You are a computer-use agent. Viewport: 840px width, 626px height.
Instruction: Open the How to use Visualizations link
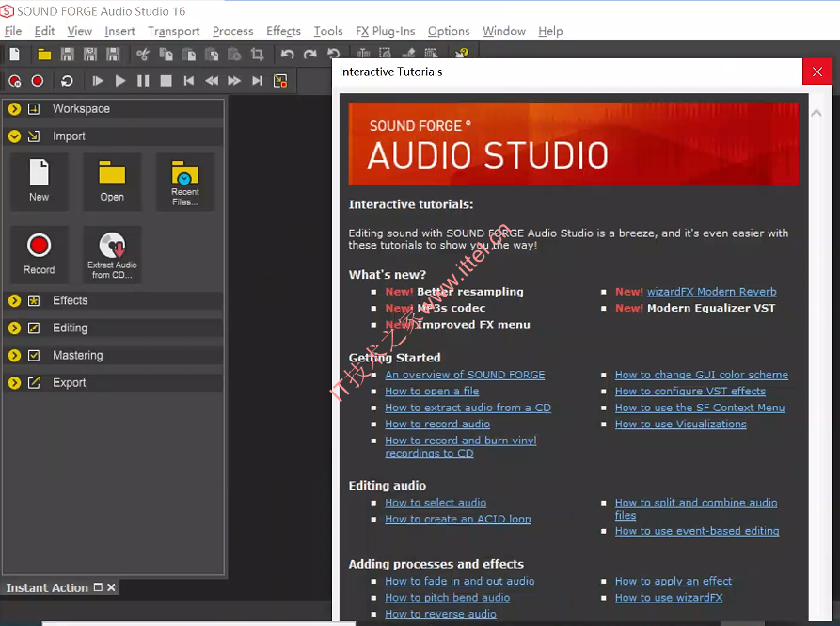[680, 424]
